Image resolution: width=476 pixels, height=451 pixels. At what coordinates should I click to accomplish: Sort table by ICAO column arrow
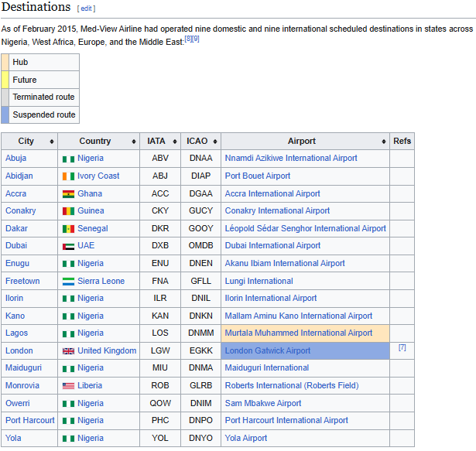tap(215, 142)
